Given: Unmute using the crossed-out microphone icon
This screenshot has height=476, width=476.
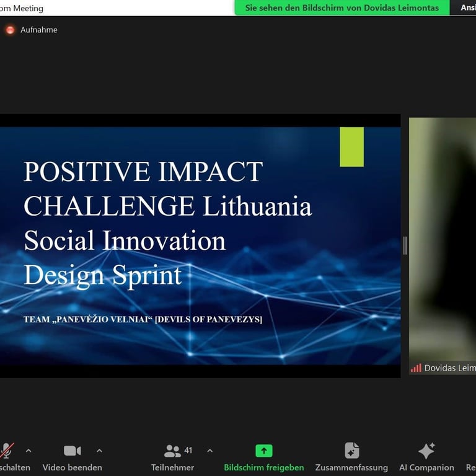Looking at the screenshot, I should tap(6, 451).
